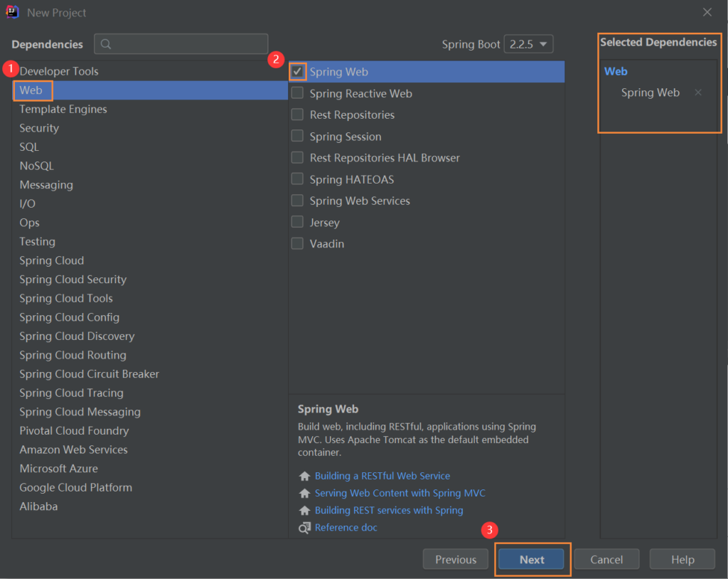Close the New Project dialog

(x=707, y=13)
